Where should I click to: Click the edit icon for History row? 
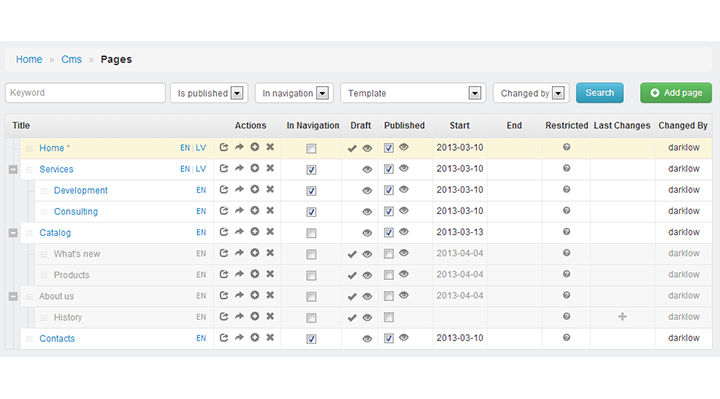(224, 316)
